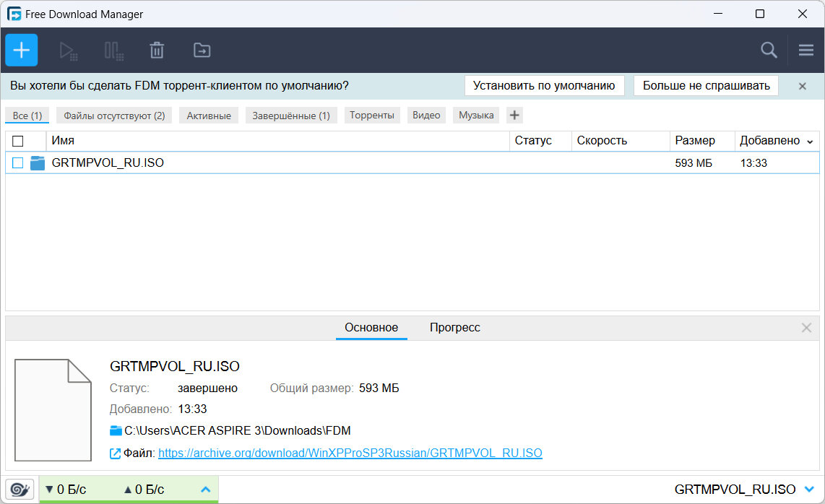The image size is (825, 504).
Task: Select the Файлы отсутствуют (2) filter
Action: click(x=114, y=116)
